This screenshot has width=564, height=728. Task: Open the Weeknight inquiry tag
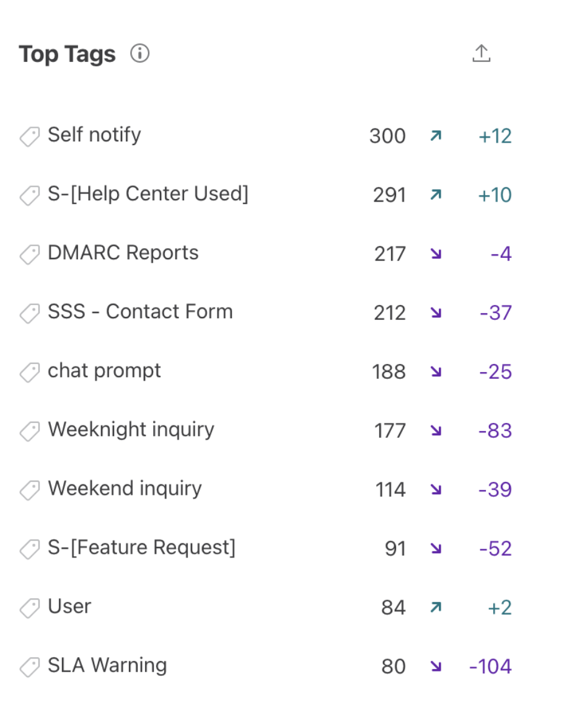(x=131, y=430)
